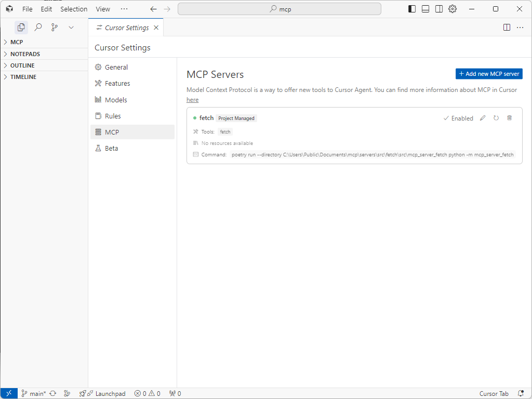The image size is (532, 399).
Task: Open the Search view icon
Action: coord(38,27)
